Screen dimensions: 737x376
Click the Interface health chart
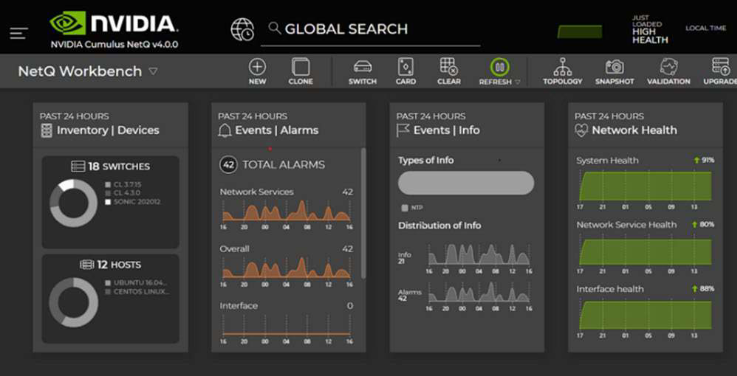[645, 315]
